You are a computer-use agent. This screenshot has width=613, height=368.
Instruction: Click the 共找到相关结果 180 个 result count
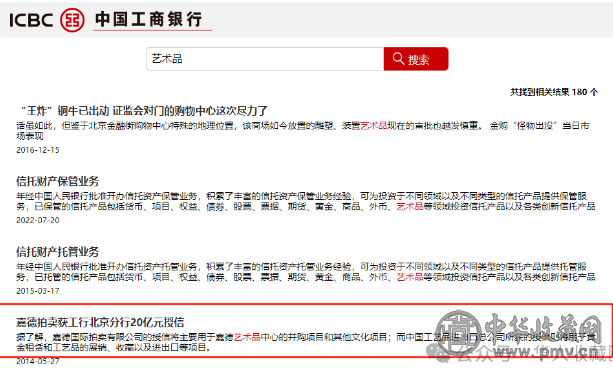pyautogui.click(x=554, y=92)
